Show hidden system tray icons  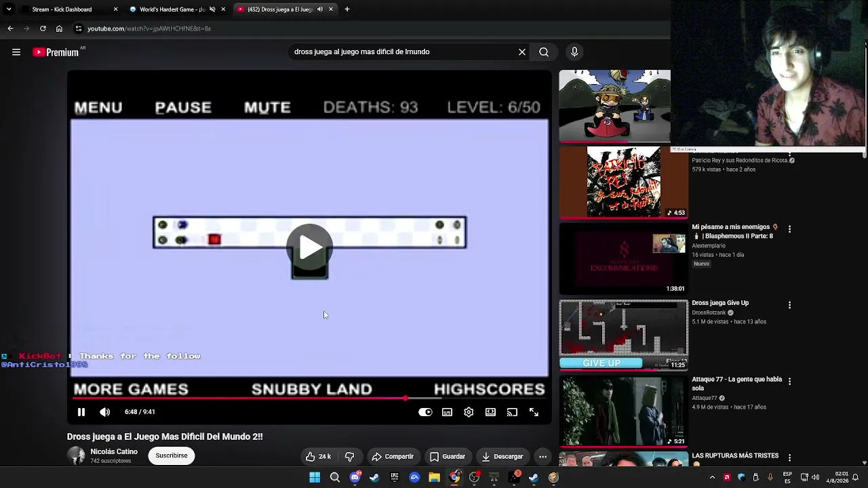(712, 477)
